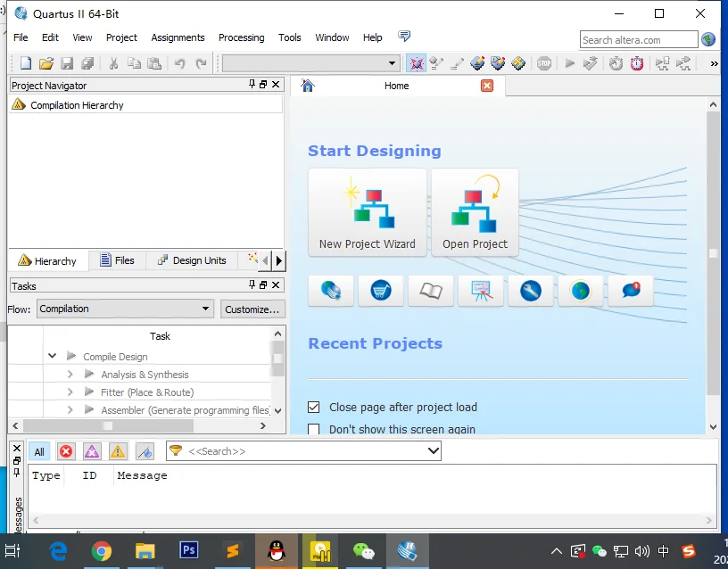The image size is (728, 569).
Task: Click the Open folder toolbar icon
Action: 46,63
